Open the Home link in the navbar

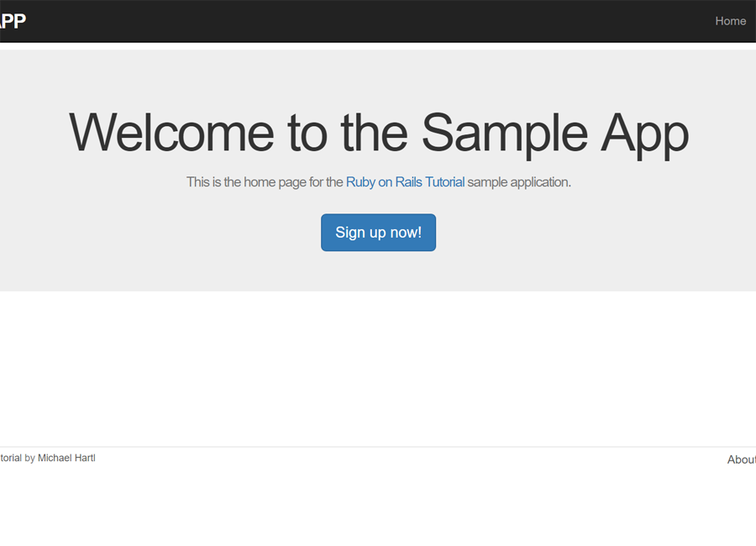[730, 21]
